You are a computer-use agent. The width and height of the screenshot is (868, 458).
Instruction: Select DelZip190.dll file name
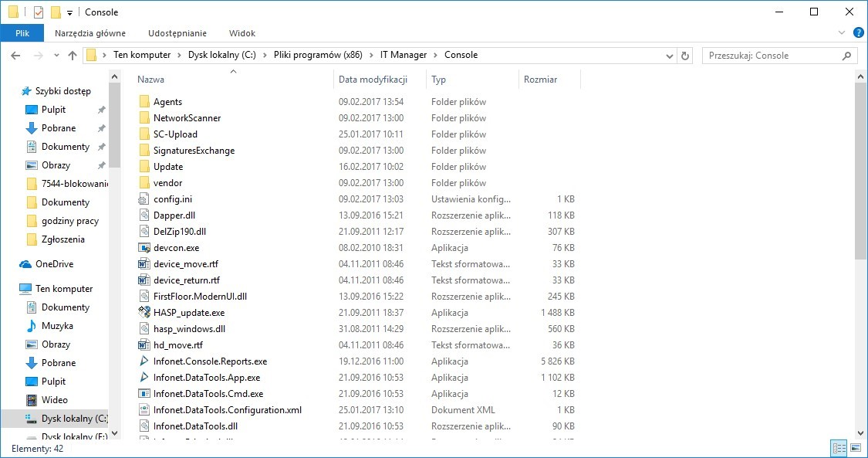coord(180,232)
